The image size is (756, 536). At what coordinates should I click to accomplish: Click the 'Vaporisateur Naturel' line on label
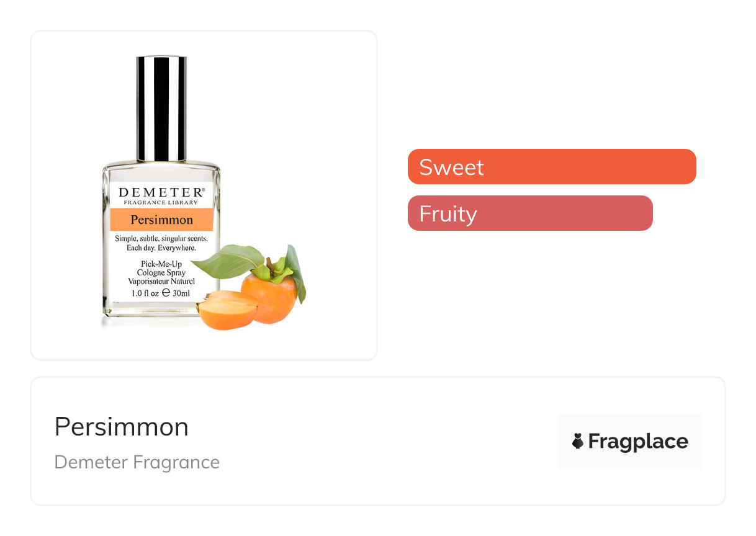[x=161, y=282]
